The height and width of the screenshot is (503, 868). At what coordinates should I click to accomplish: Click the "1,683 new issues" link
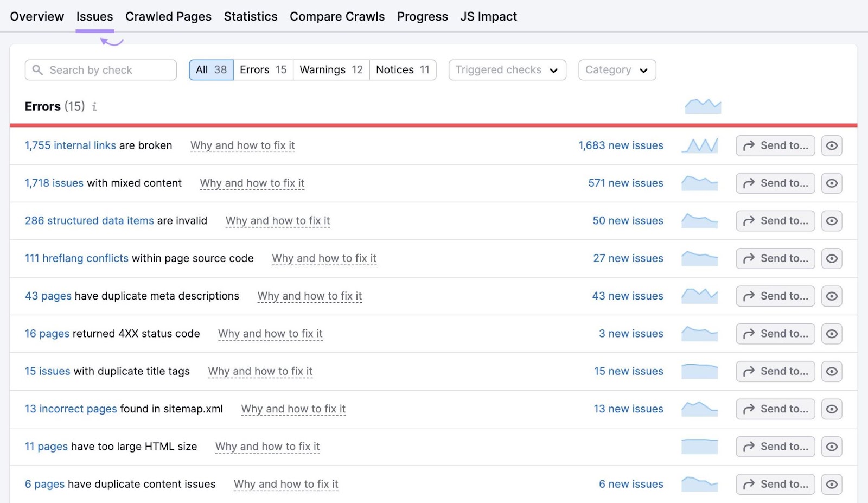tap(620, 145)
